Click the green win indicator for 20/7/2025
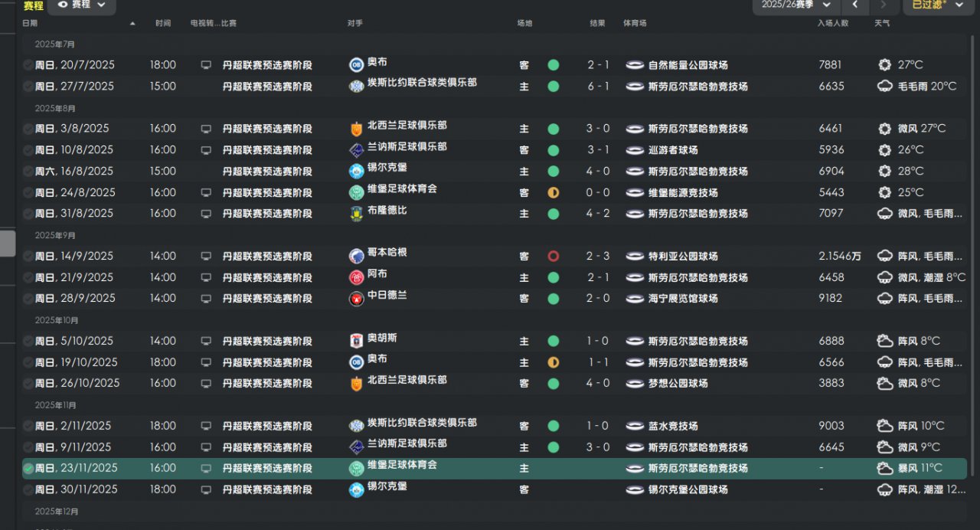The width and height of the screenshot is (980, 530). pyautogui.click(x=553, y=65)
